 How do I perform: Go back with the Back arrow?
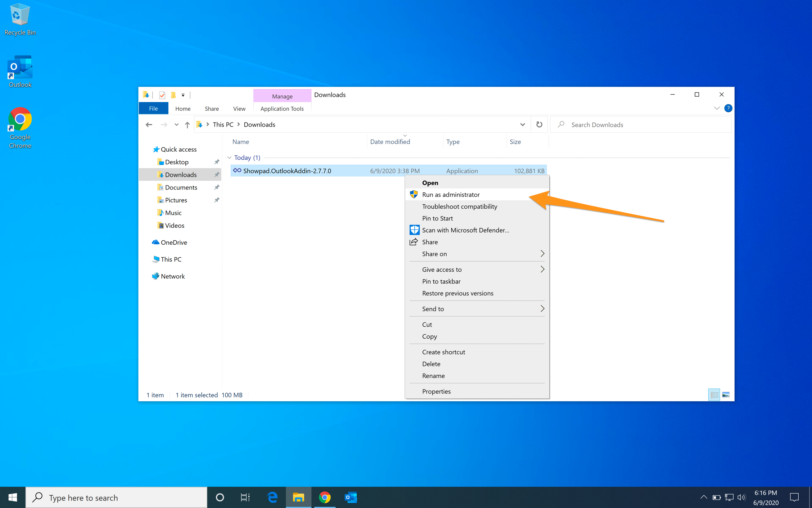tap(149, 125)
